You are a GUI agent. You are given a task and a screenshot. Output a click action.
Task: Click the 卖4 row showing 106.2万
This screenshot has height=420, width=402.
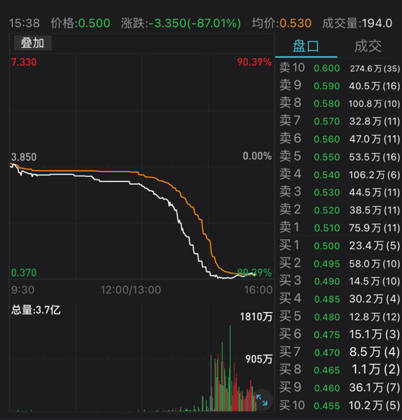click(x=339, y=174)
